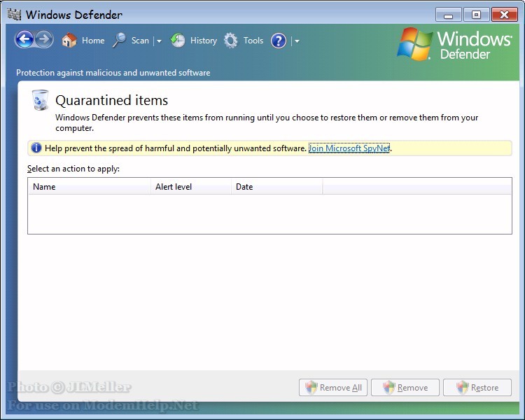Minimize the Windows Defender window

(x=448, y=15)
